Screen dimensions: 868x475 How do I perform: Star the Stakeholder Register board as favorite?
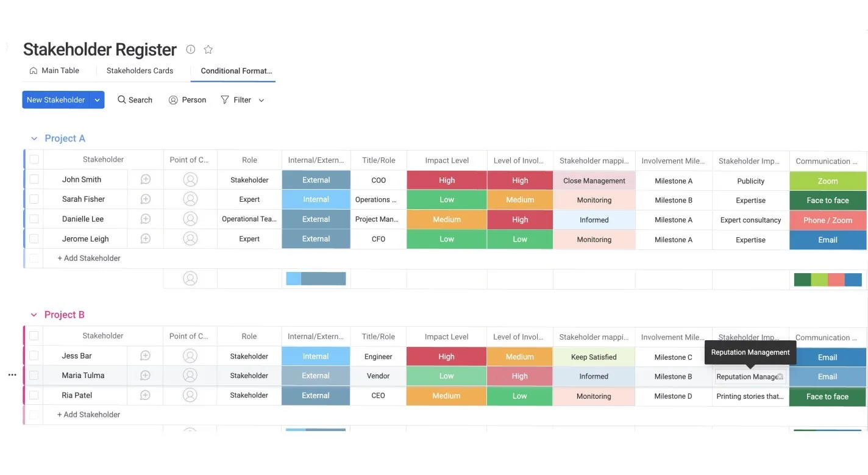tap(208, 49)
